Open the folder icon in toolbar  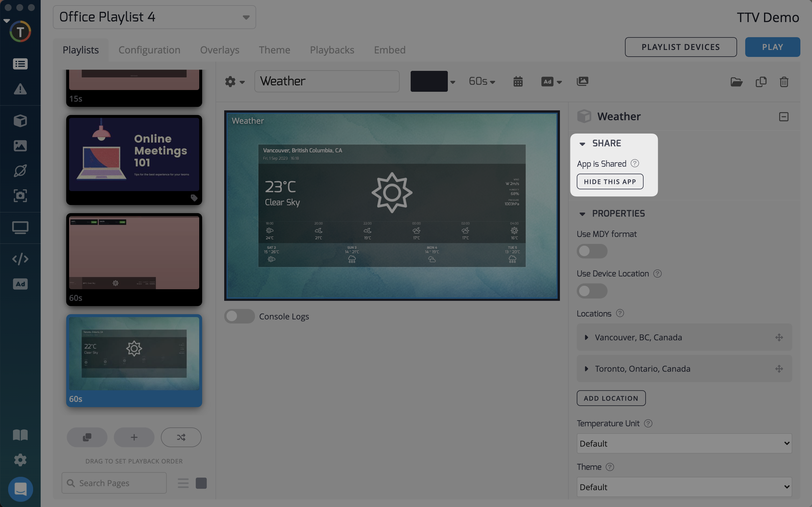tap(736, 82)
